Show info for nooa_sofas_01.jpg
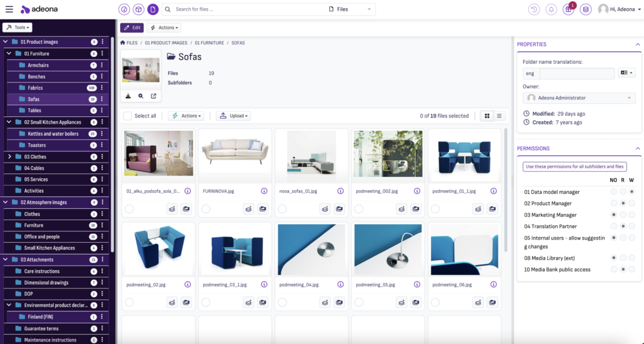The height and width of the screenshot is (344, 644). click(341, 191)
